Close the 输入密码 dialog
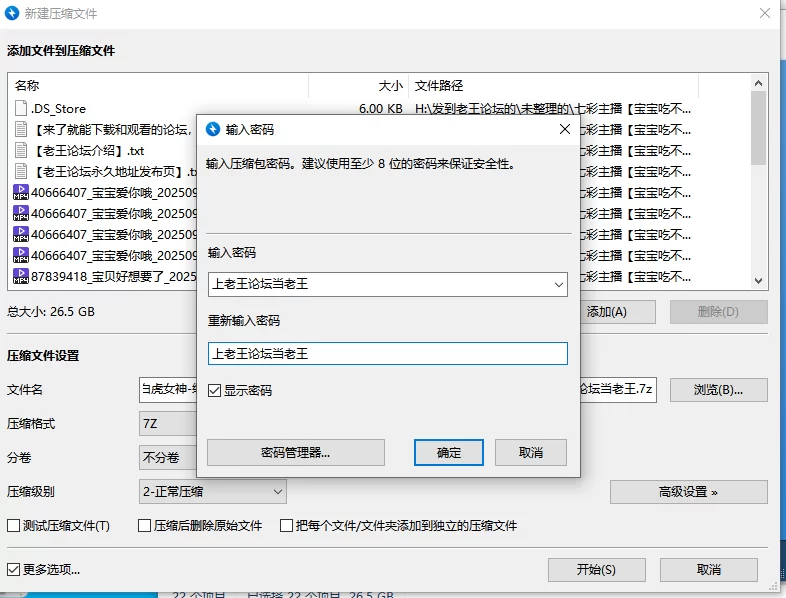Viewport: 786px width, 598px height. pos(565,129)
